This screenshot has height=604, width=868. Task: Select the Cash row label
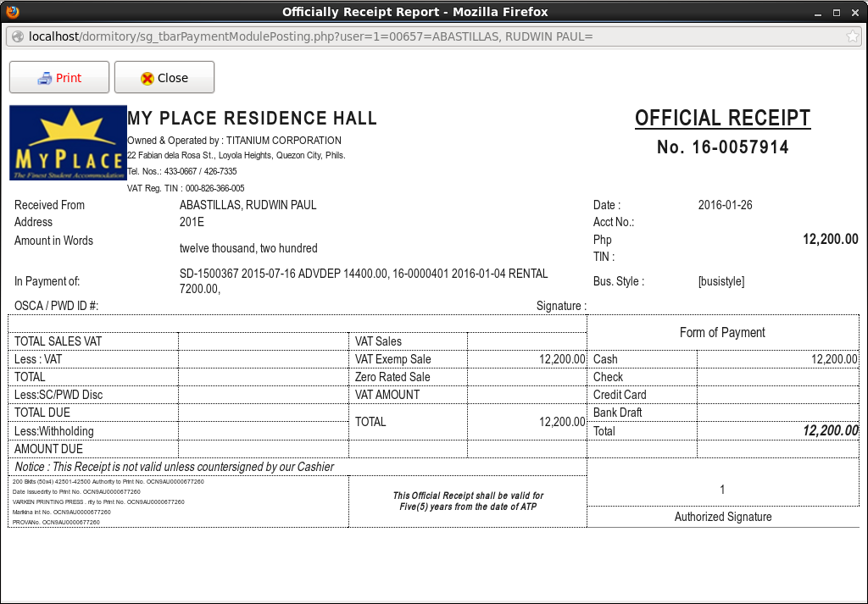[x=605, y=359]
